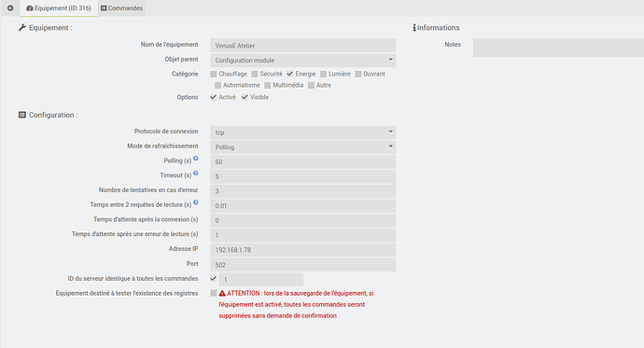Click the "Adresse IP" label
Screen dimensions: 644x348
[x=183, y=249]
